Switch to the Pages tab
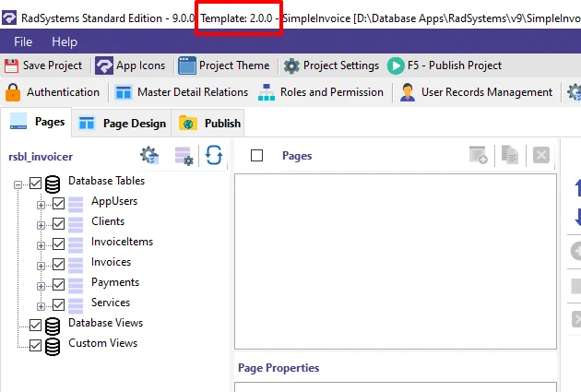Screen dimensions: 581x392 [x=36, y=122]
